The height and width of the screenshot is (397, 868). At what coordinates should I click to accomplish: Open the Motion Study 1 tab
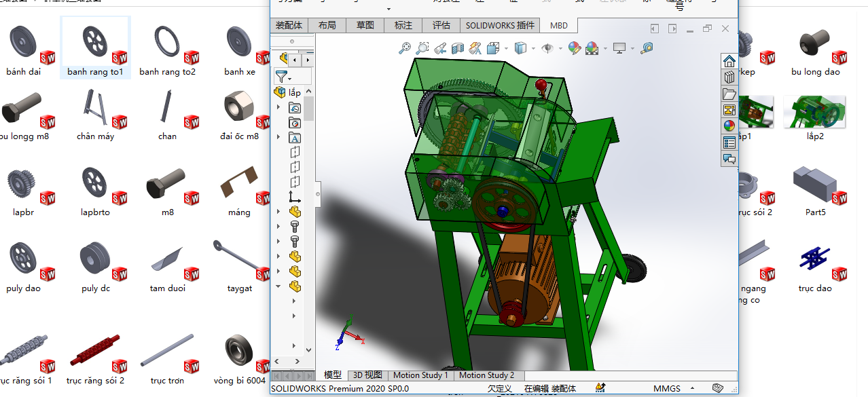point(420,375)
